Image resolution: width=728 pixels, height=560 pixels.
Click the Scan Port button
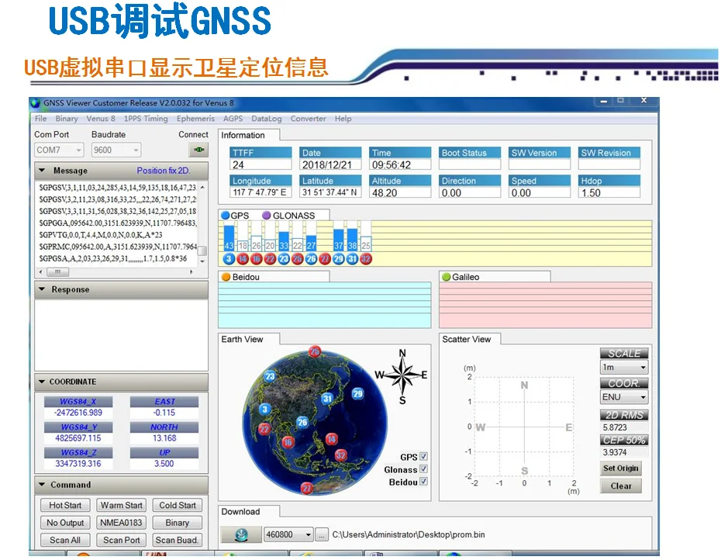(121, 540)
